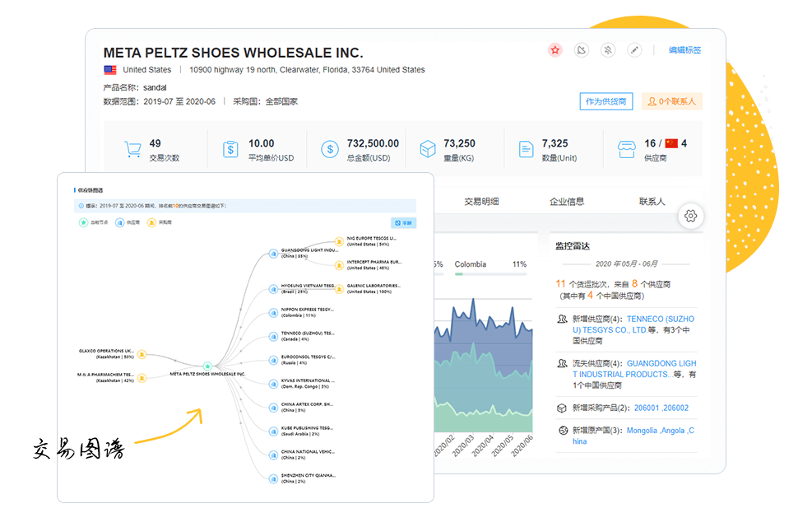The width and height of the screenshot is (812, 513).
Task: Click the shopping cart icon beside 49
Action: [x=132, y=149]
